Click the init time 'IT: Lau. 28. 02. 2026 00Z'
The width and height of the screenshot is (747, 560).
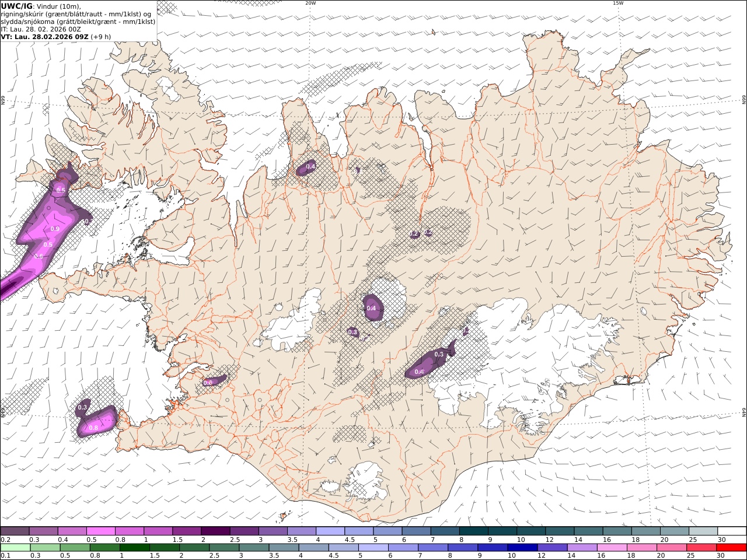(x=41, y=29)
